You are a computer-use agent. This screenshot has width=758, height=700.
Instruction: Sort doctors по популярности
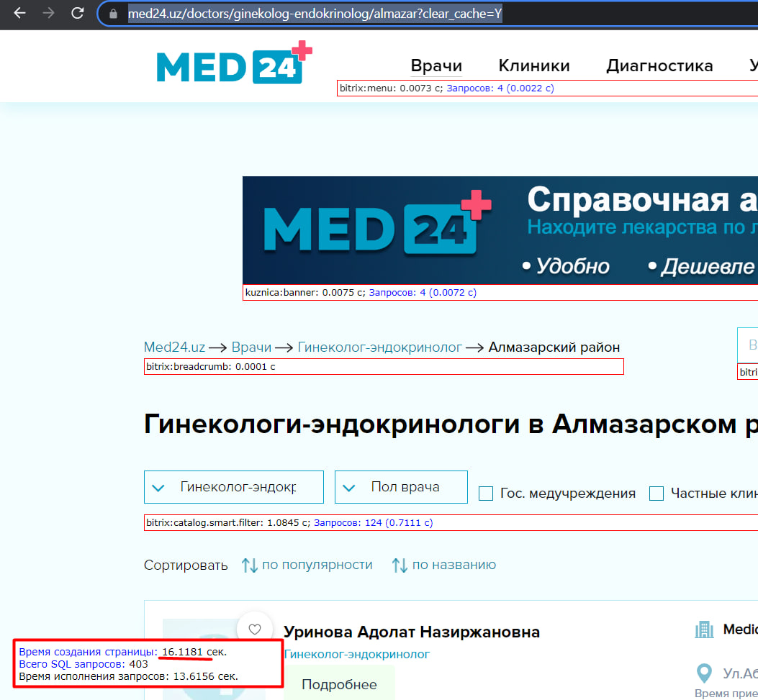[x=317, y=565]
